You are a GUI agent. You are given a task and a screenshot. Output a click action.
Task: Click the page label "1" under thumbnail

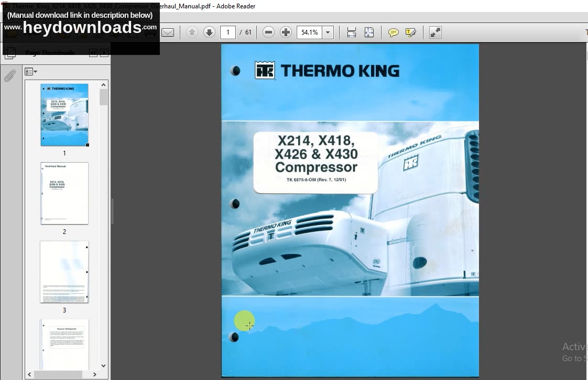pos(64,153)
